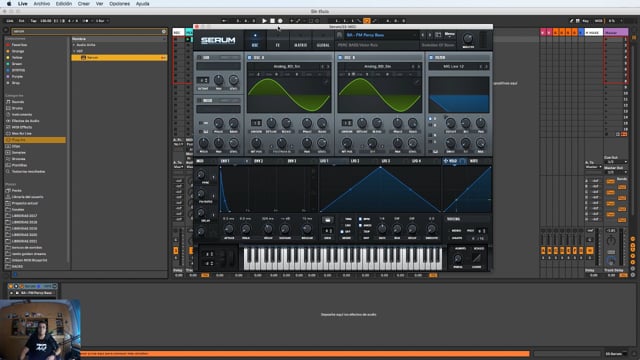Select Serum plug-in in browser results

coord(119,58)
